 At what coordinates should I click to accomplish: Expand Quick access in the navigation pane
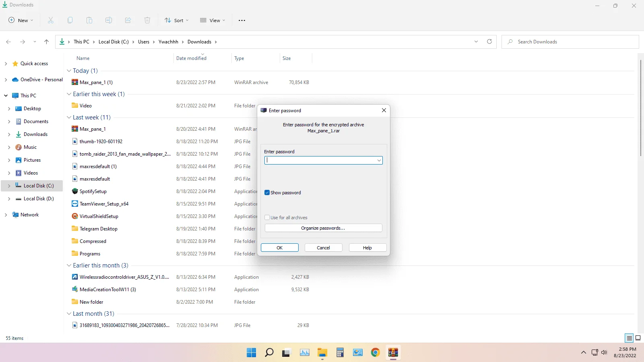[x=6, y=64]
